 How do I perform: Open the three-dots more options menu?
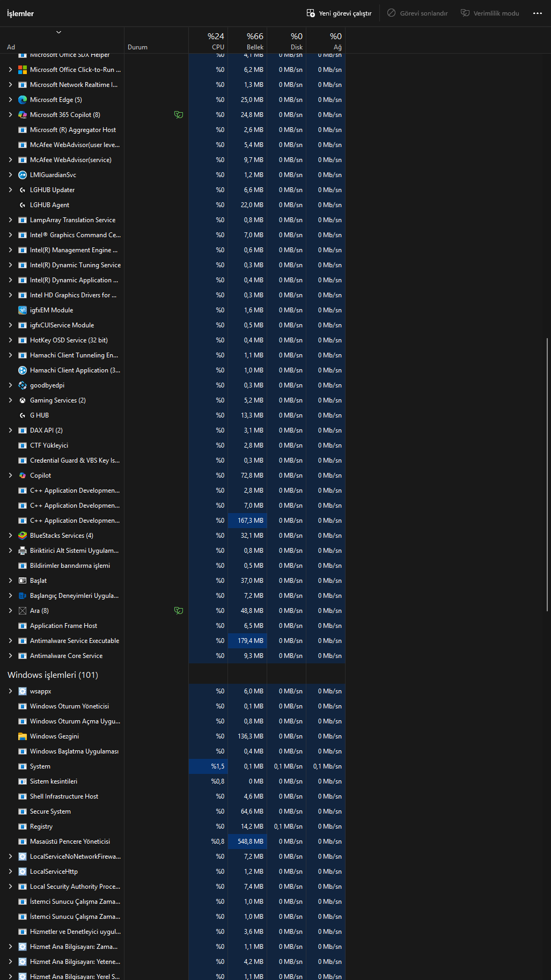tap(538, 13)
